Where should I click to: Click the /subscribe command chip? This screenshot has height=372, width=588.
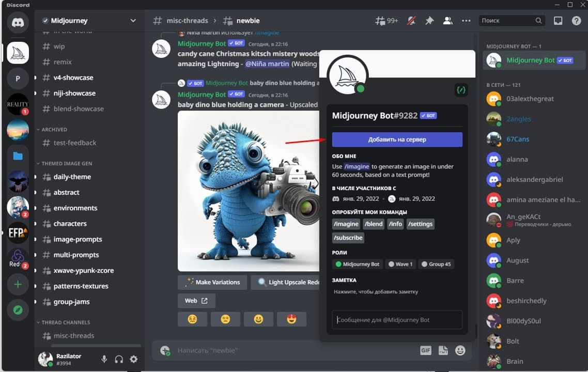pos(348,238)
